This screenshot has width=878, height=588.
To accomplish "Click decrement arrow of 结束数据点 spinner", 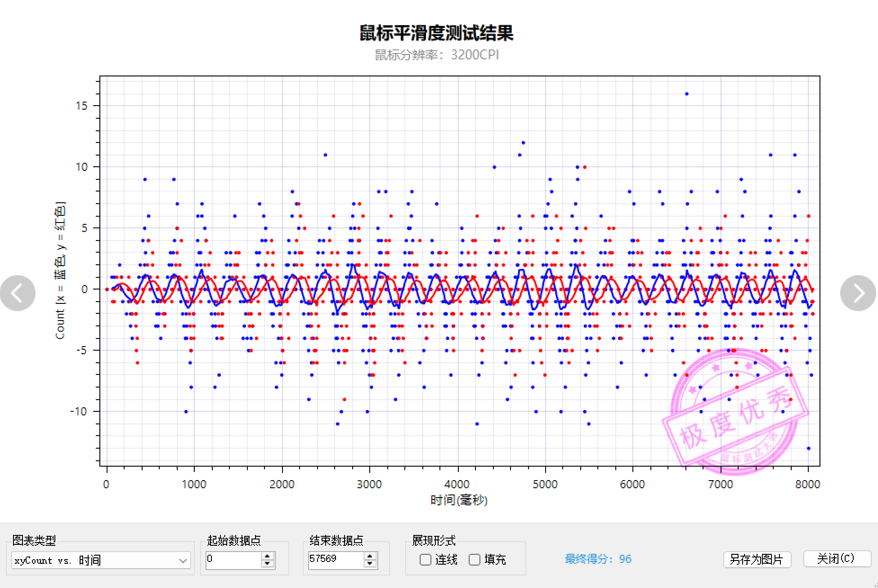I will [x=370, y=564].
